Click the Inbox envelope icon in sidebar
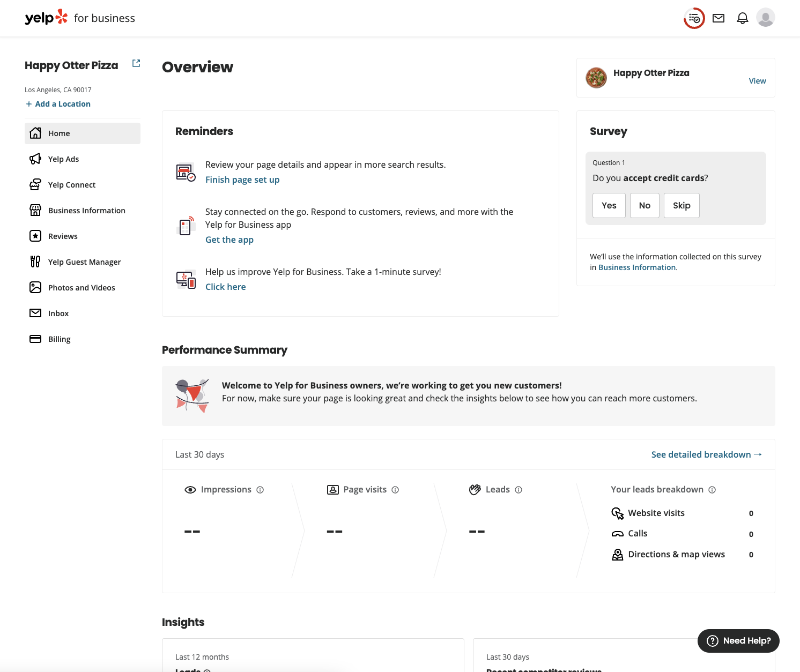This screenshot has width=800, height=672. click(x=35, y=313)
